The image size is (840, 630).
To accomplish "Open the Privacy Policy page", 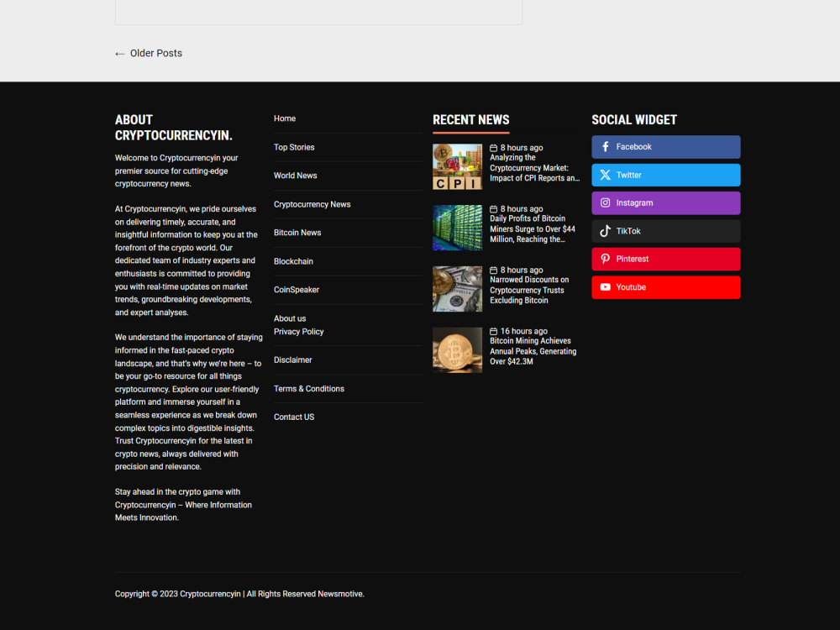I will tap(298, 331).
